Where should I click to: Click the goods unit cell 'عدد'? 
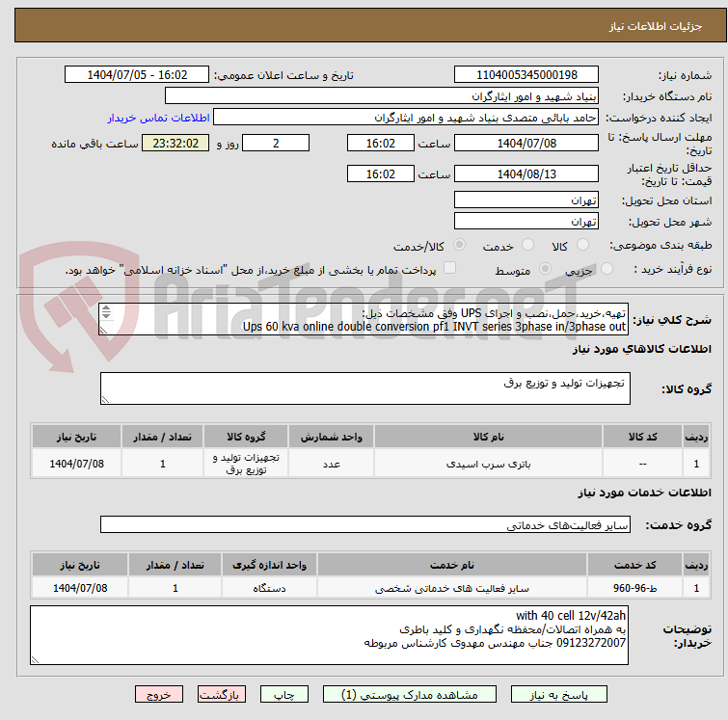point(331,464)
